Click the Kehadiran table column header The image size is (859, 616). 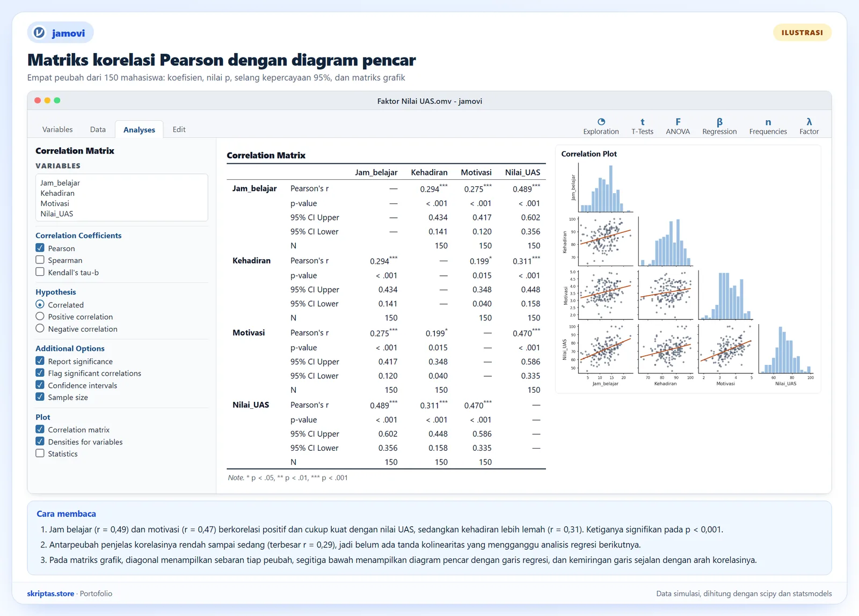429,172
